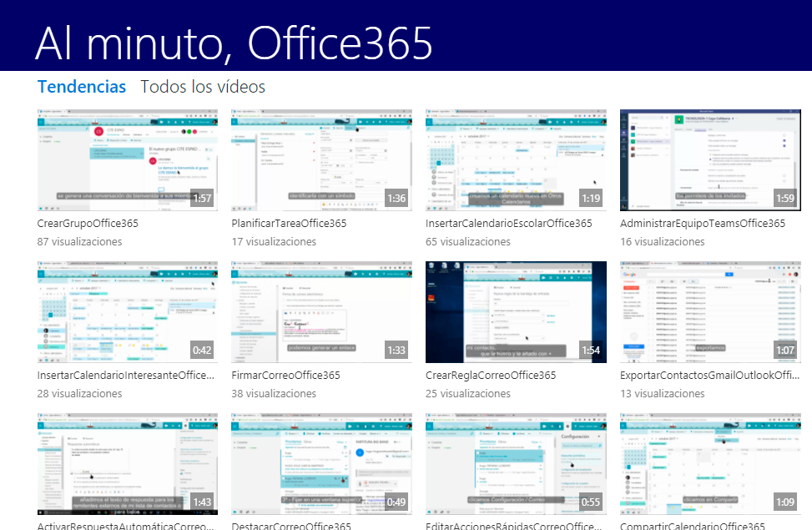The image size is (812, 530).
Task: Open the Todos los vídeos tab
Action: (203, 87)
